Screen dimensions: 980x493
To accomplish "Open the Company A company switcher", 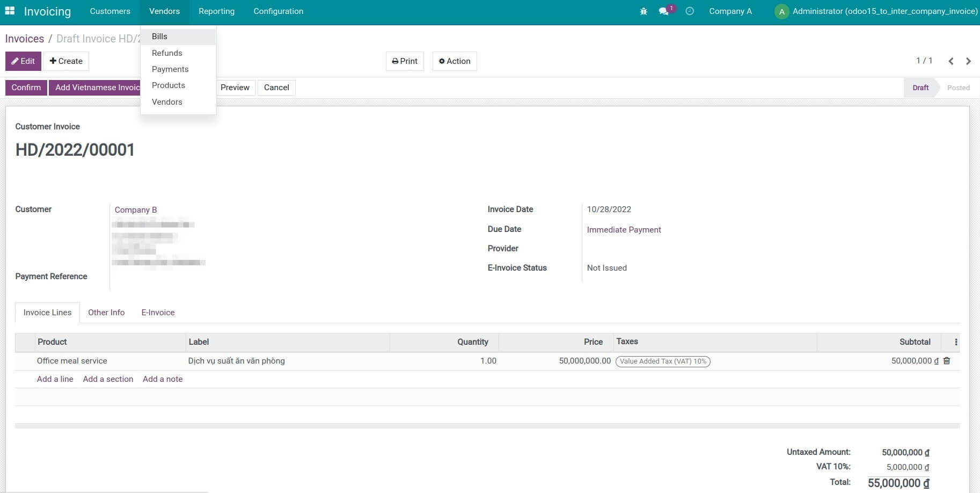I will tap(730, 11).
